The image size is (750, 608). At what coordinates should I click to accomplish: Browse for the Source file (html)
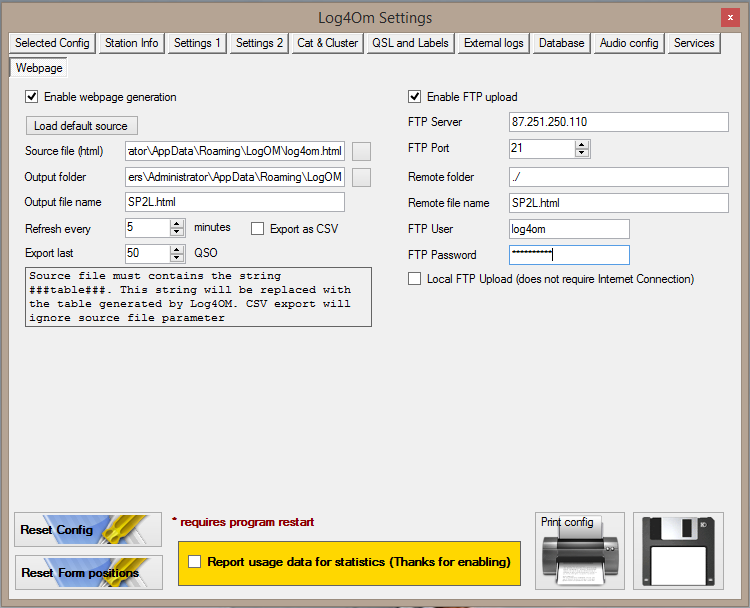point(361,151)
